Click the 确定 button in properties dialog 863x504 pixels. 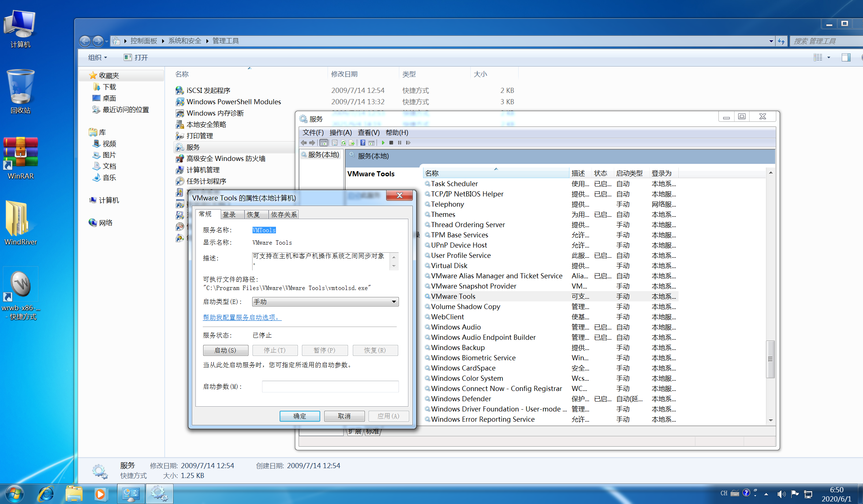coord(300,416)
